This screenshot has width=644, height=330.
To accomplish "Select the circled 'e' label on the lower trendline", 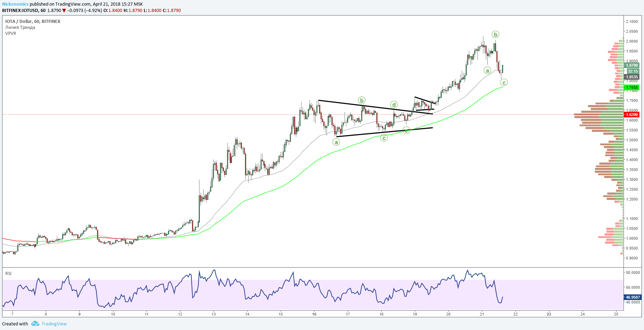I will pyautogui.click(x=406, y=130).
